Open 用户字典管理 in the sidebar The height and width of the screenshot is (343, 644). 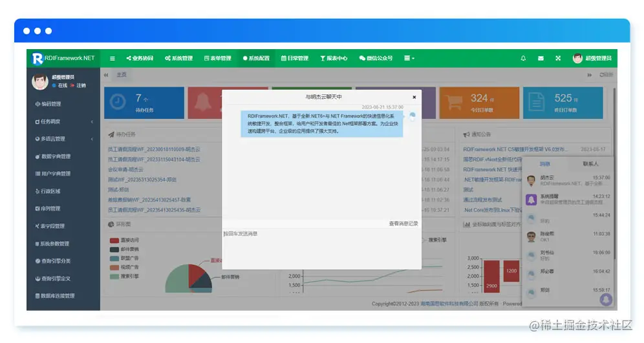point(53,174)
